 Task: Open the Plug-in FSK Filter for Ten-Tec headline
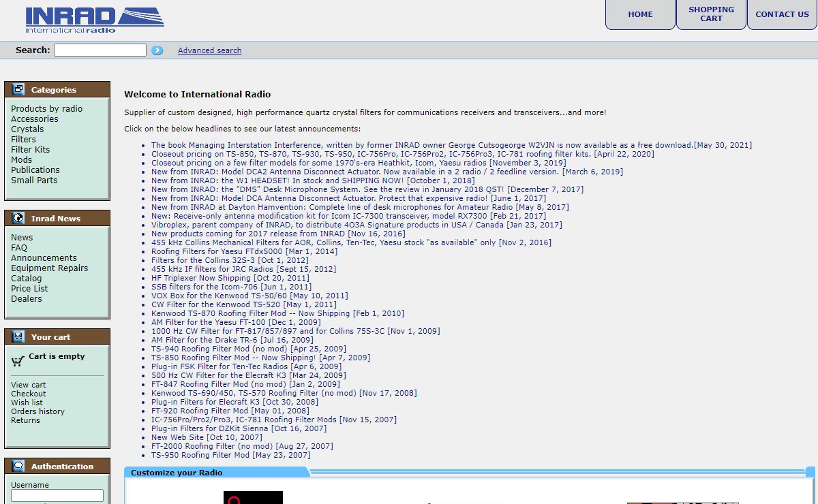tap(247, 366)
